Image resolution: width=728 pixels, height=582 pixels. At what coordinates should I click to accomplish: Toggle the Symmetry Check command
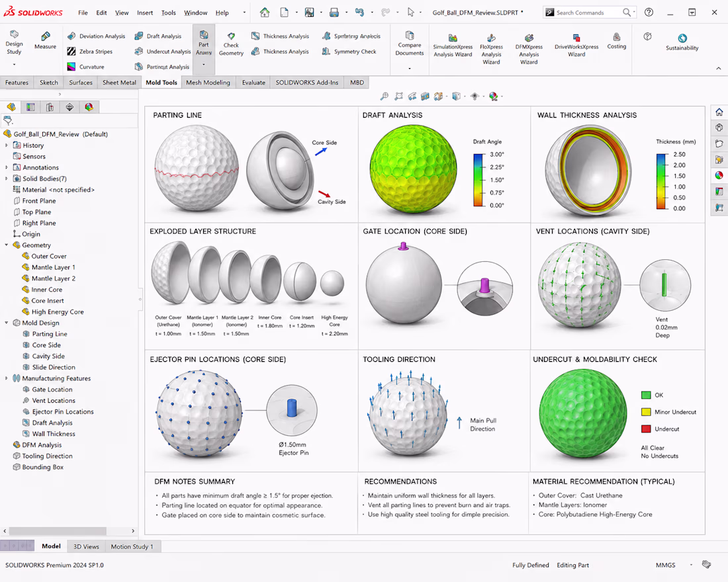click(x=349, y=52)
